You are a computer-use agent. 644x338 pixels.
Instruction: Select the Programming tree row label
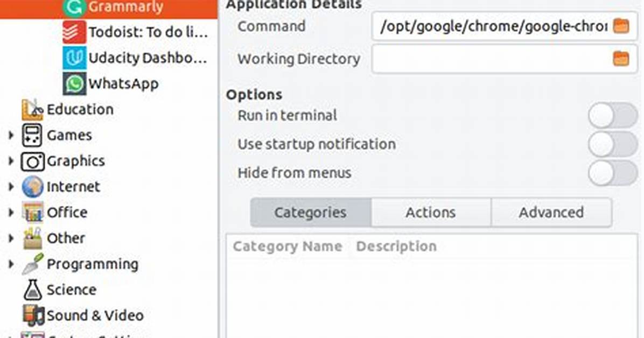click(93, 264)
